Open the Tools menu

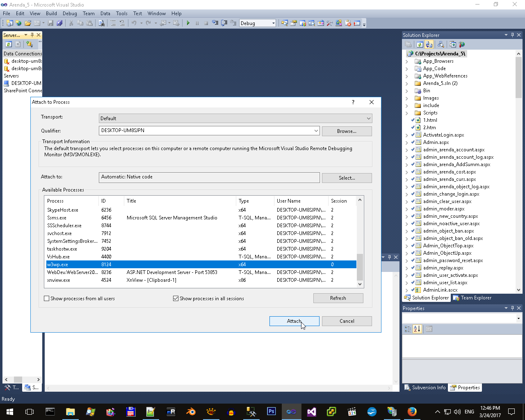(x=122, y=14)
